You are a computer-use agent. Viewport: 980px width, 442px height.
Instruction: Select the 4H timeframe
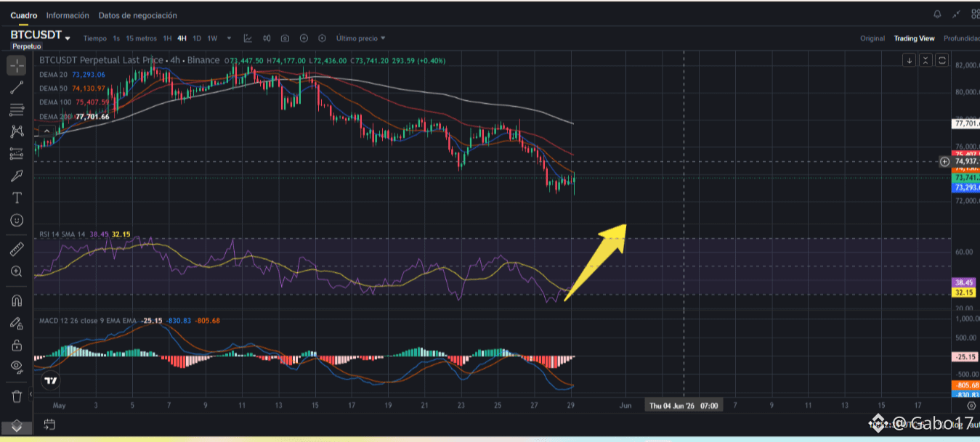(x=182, y=38)
